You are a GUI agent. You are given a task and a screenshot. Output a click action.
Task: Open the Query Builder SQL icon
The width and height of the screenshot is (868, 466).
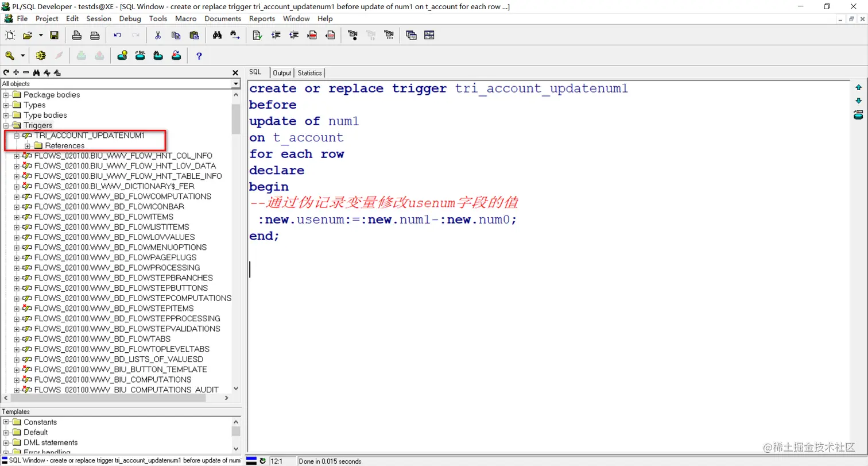[x=140, y=56]
